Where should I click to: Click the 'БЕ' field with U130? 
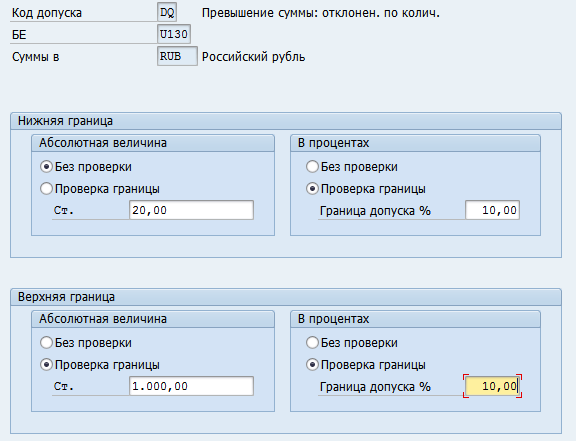[x=174, y=34]
